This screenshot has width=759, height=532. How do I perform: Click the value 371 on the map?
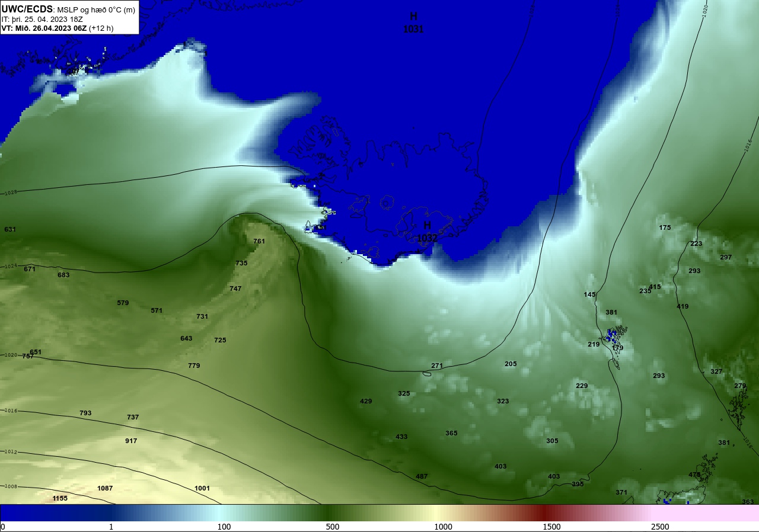(621, 492)
